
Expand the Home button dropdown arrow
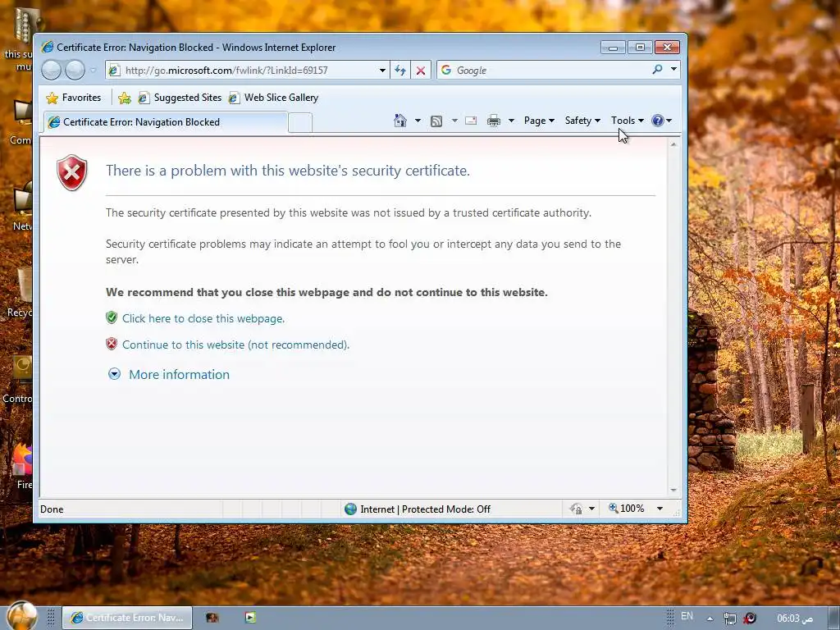tap(418, 121)
